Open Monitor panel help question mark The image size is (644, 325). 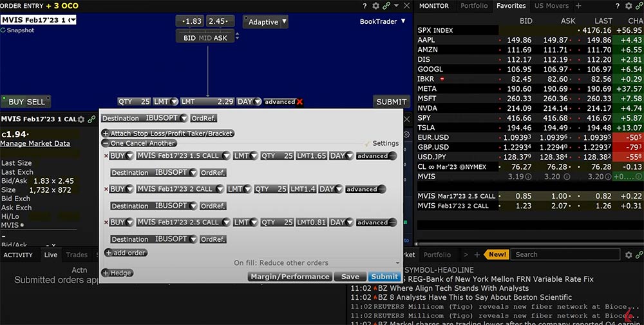pos(618,6)
